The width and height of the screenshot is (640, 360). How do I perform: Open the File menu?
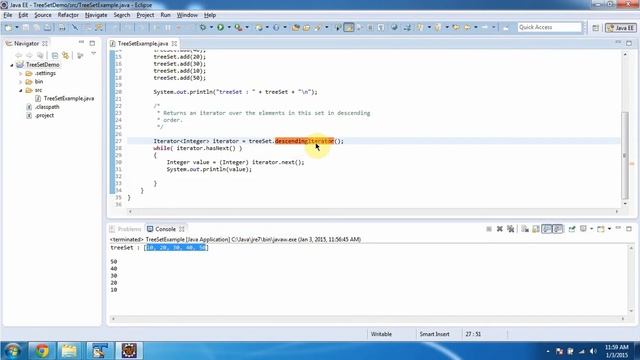click(8, 15)
